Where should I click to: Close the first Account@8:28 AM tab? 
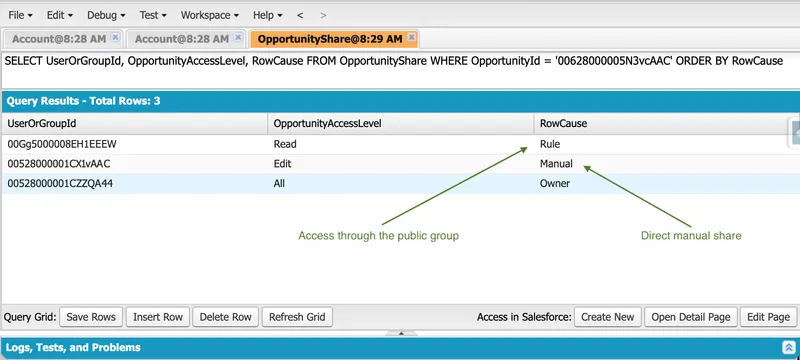(115, 37)
